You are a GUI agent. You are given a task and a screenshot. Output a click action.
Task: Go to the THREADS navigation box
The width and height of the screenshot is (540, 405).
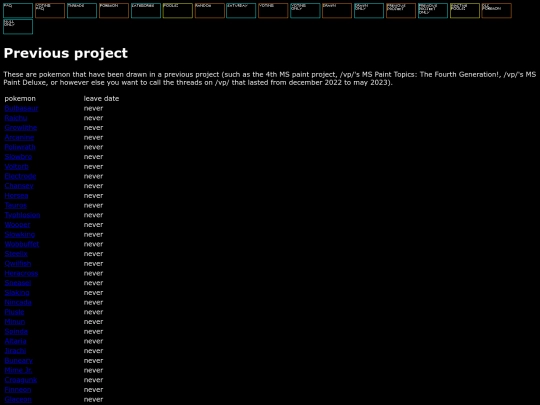[82, 11]
